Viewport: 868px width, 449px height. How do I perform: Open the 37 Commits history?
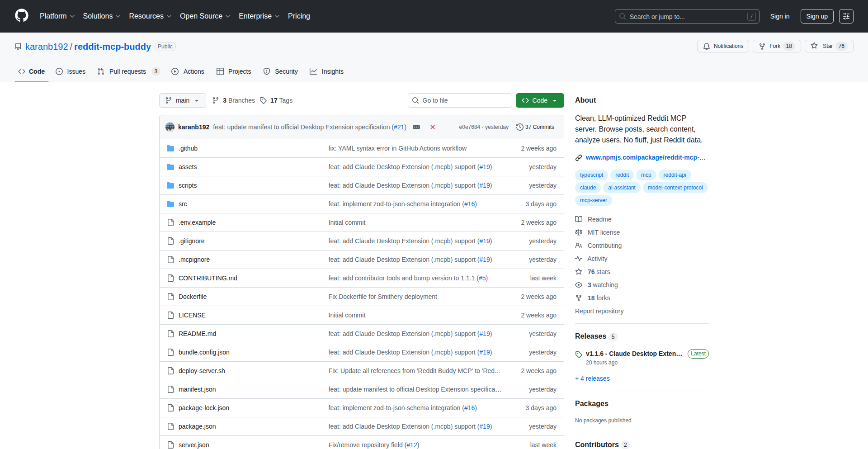(535, 127)
